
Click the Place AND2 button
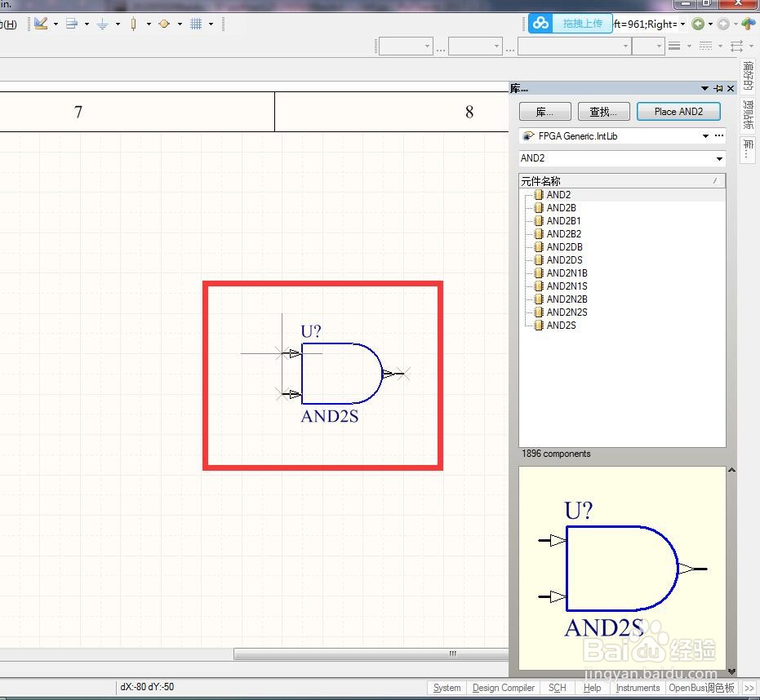click(678, 112)
